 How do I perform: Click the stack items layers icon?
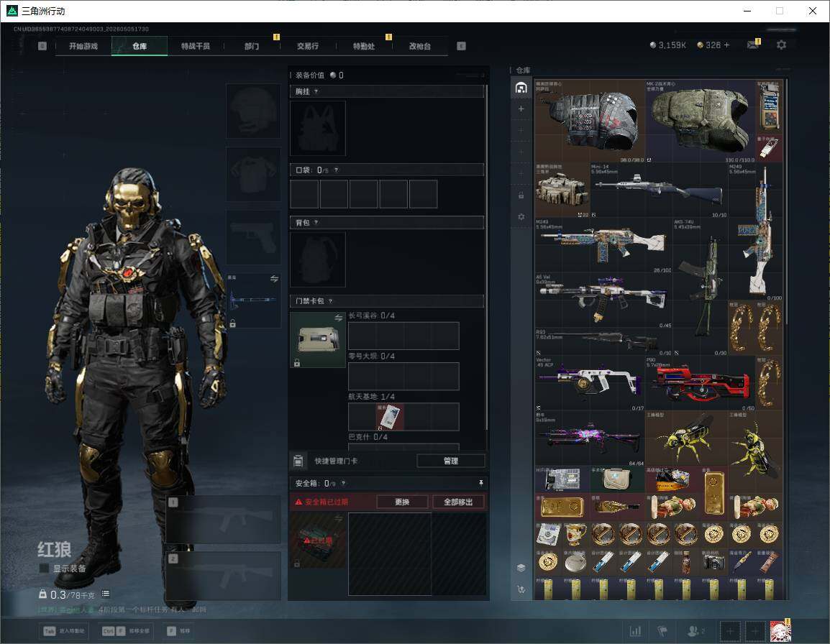(x=521, y=568)
